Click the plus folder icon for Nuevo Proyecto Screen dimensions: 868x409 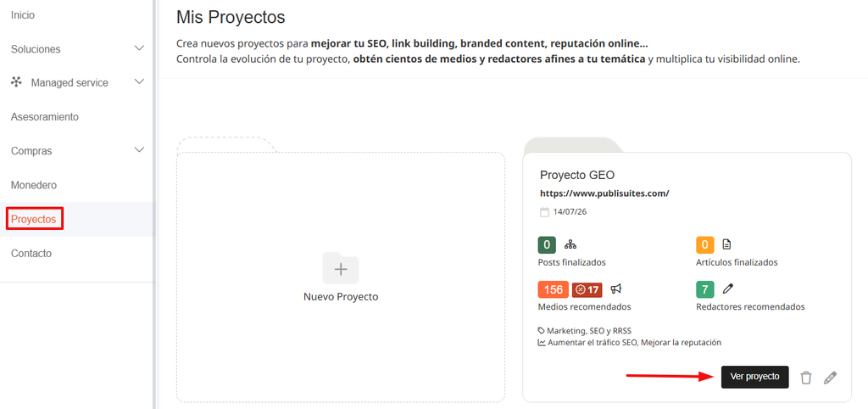tap(341, 268)
